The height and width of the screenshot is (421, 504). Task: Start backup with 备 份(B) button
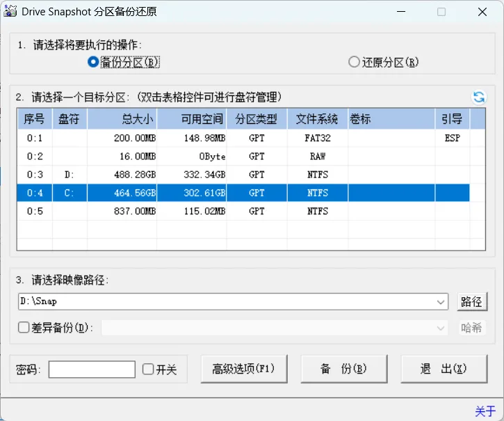tap(343, 369)
